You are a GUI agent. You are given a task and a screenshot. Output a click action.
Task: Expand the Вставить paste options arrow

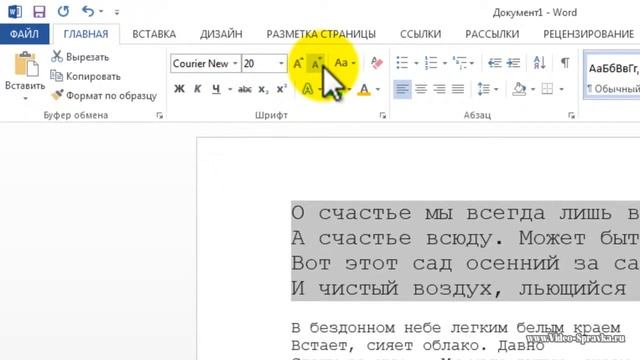25,98
